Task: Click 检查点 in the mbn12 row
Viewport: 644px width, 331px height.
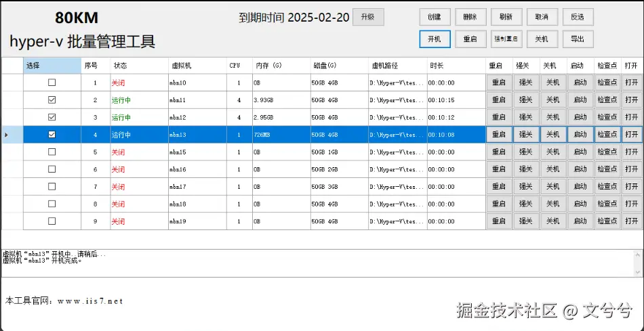Action: (x=607, y=117)
